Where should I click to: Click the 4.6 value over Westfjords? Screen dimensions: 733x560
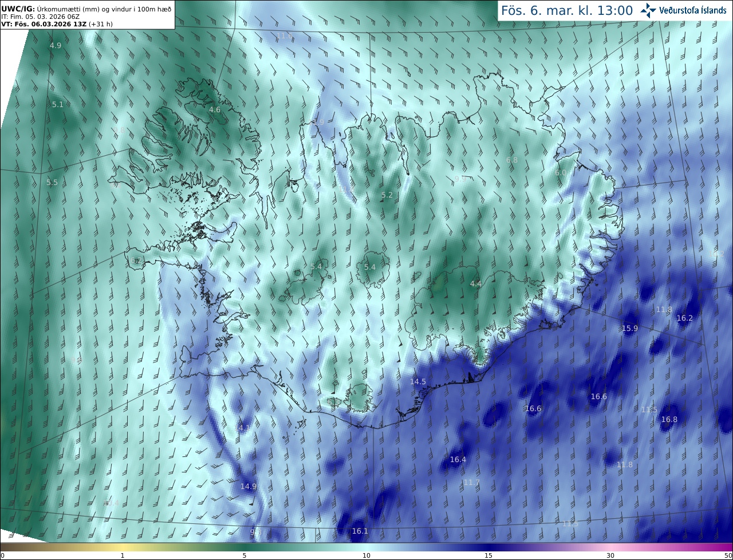pos(214,109)
